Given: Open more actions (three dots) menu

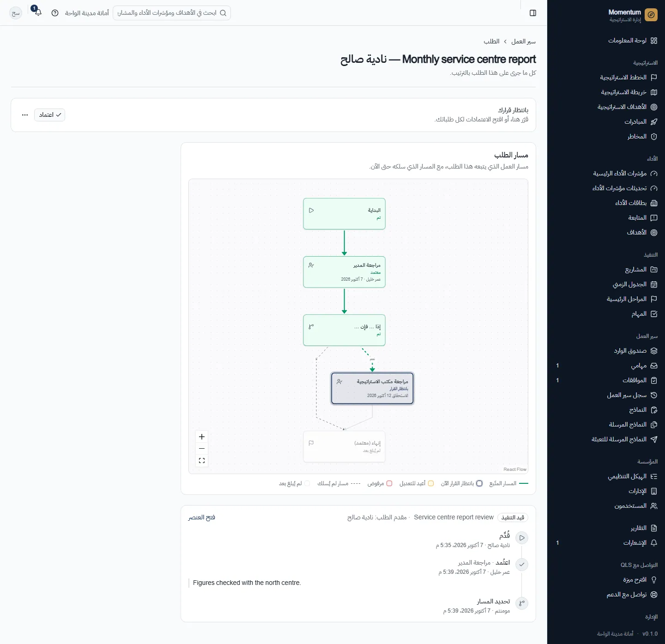Looking at the screenshot, I should tap(25, 115).
